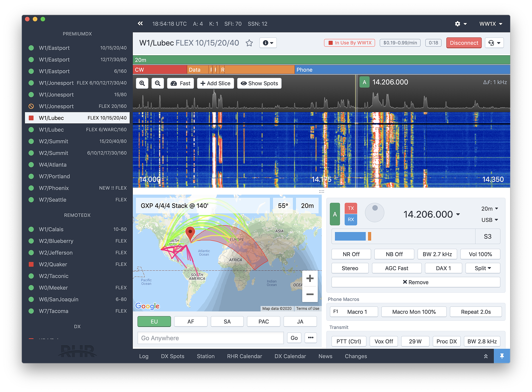The height and width of the screenshot is (392, 532).
Task: Collapse sidebar with double chevron icon
Action: point(140,23)
